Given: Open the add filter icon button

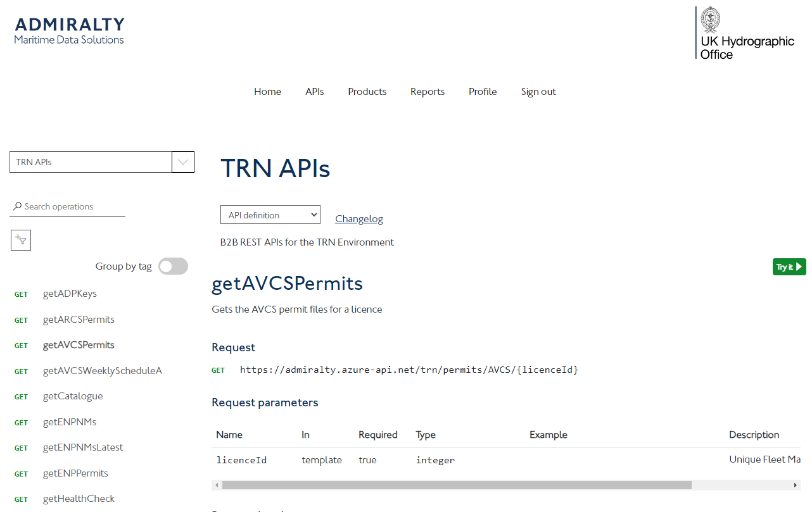Looking at the screenshot, I should (21, 240).
